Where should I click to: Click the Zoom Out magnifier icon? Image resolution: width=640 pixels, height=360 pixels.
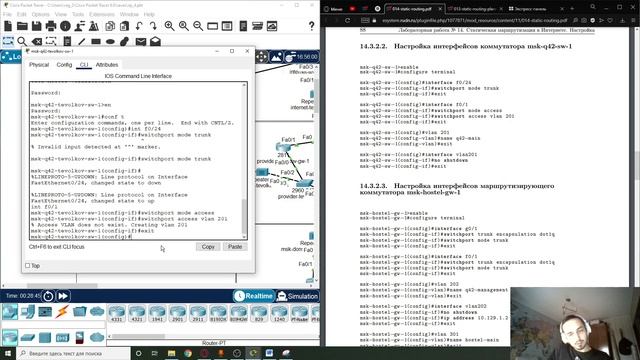198,26
